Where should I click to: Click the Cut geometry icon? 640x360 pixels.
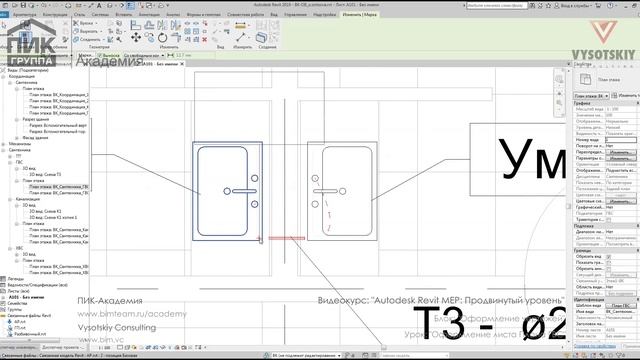[x=76, y=31]
